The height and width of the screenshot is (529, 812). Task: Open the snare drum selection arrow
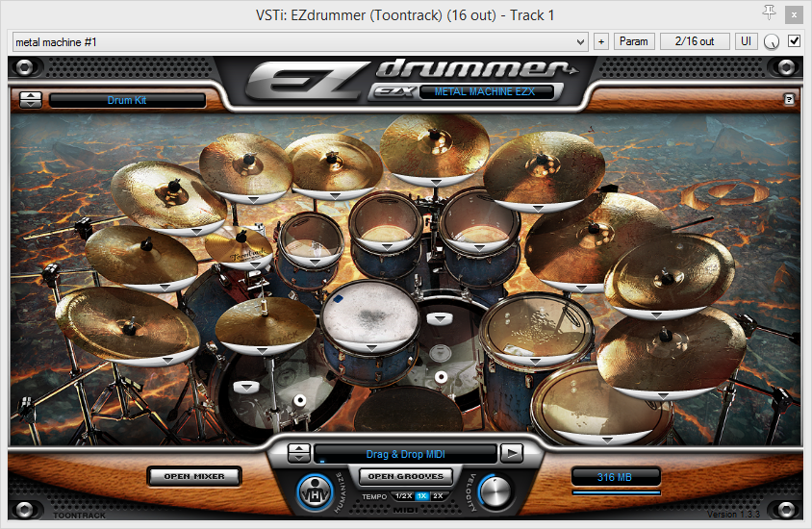tap(370, 347)
